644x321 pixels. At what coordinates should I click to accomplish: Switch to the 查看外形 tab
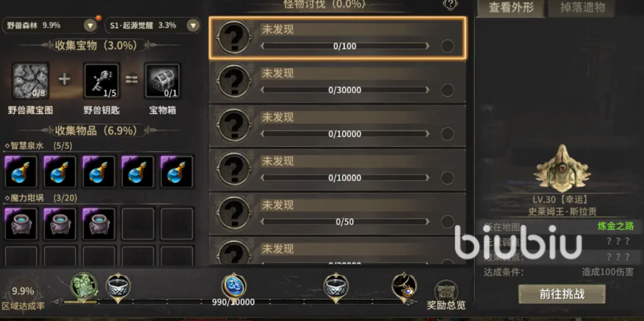pyautogui.click(x=511, y=8)
